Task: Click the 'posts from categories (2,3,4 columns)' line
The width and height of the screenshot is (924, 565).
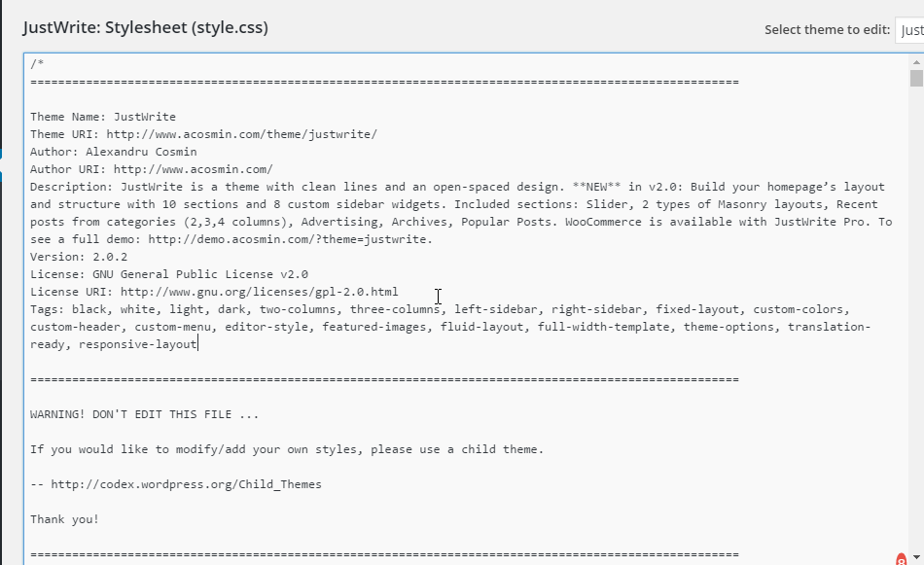Action: pyautogui.click(x=461, y=222)
